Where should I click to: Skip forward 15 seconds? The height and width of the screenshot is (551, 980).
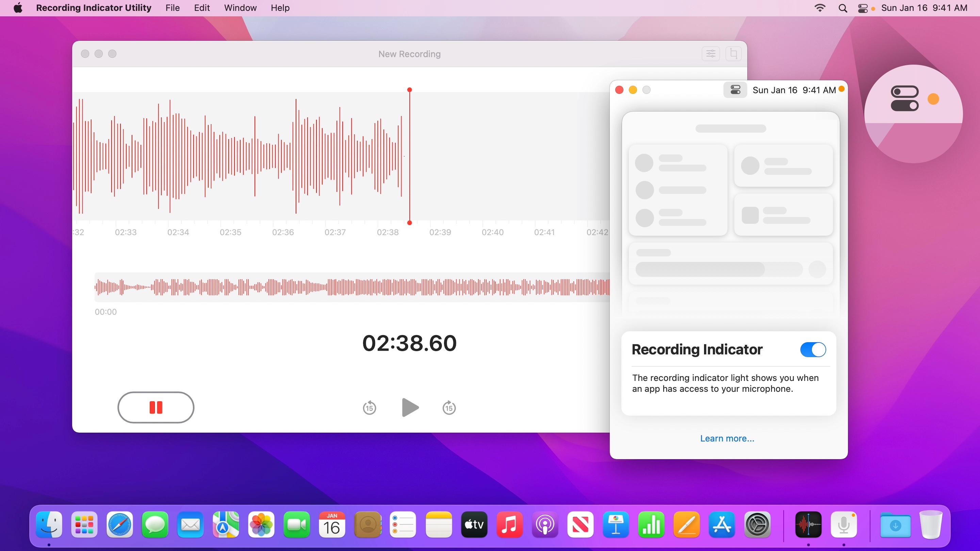point(449,408)
